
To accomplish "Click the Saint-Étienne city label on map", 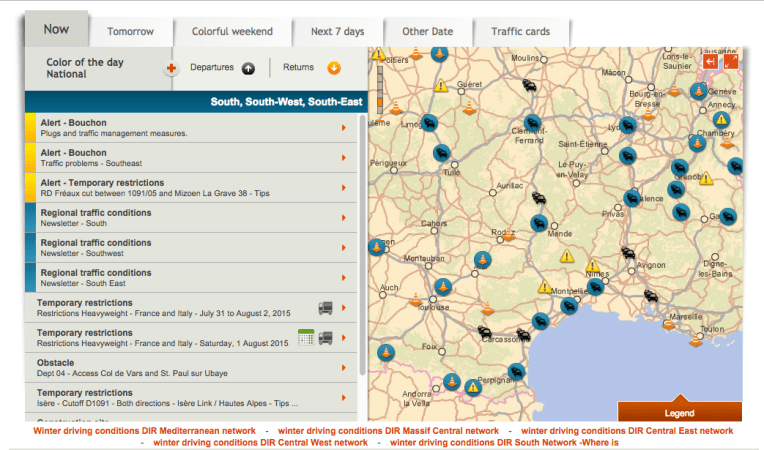I will [583, 144].
